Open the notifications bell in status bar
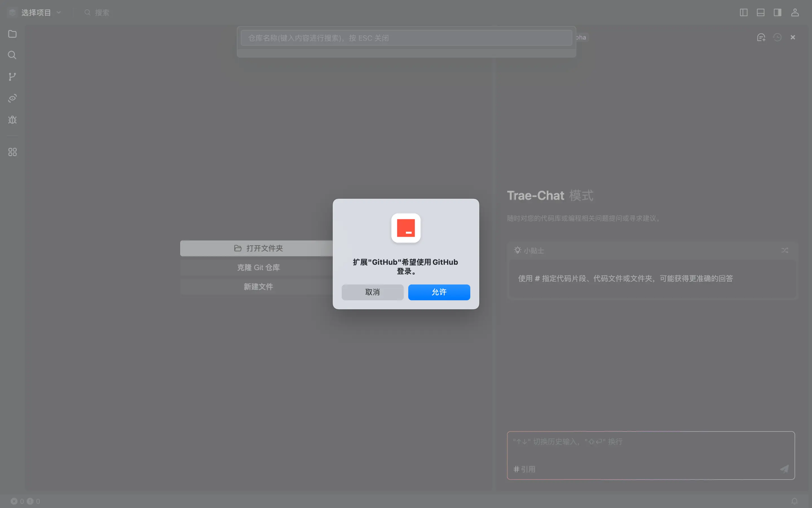 click(794, 501)
